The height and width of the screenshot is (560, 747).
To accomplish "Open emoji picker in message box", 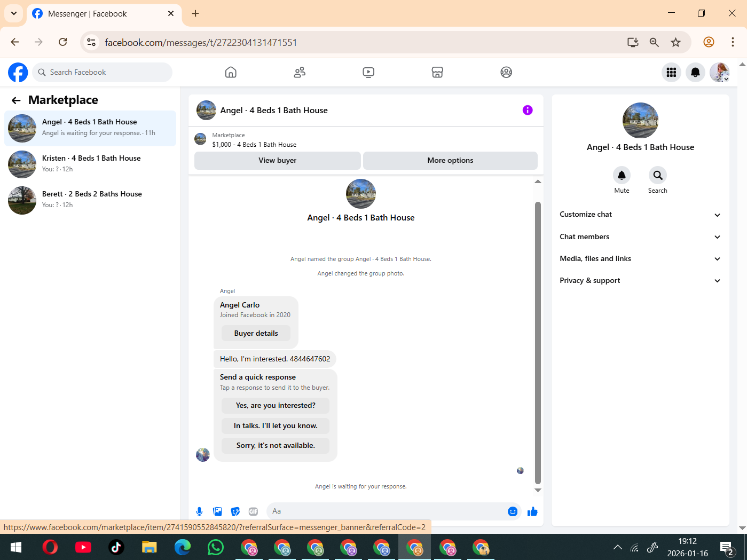I will [x=513, y=511].
